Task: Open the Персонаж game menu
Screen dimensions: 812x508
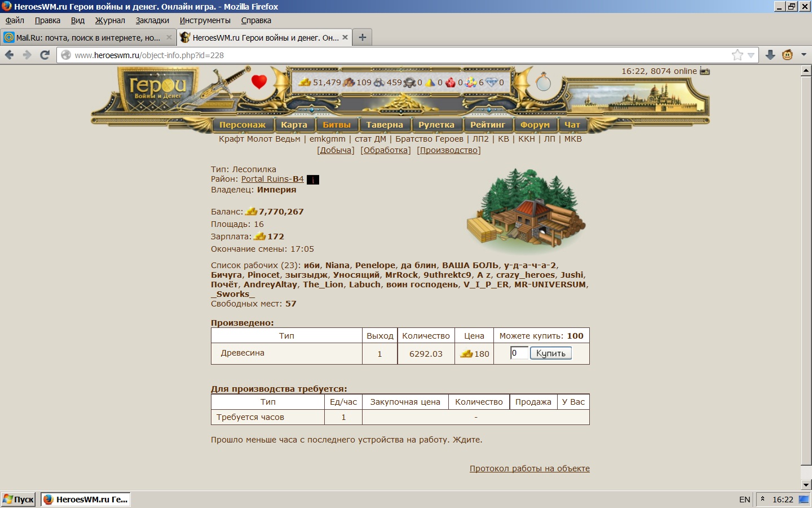Action: 242,125
